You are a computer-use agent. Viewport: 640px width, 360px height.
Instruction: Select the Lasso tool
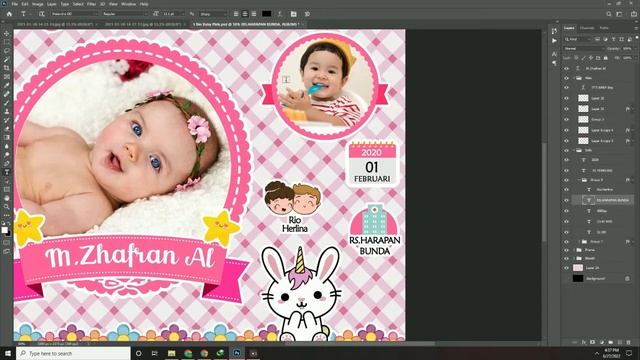tap(7, 51)
